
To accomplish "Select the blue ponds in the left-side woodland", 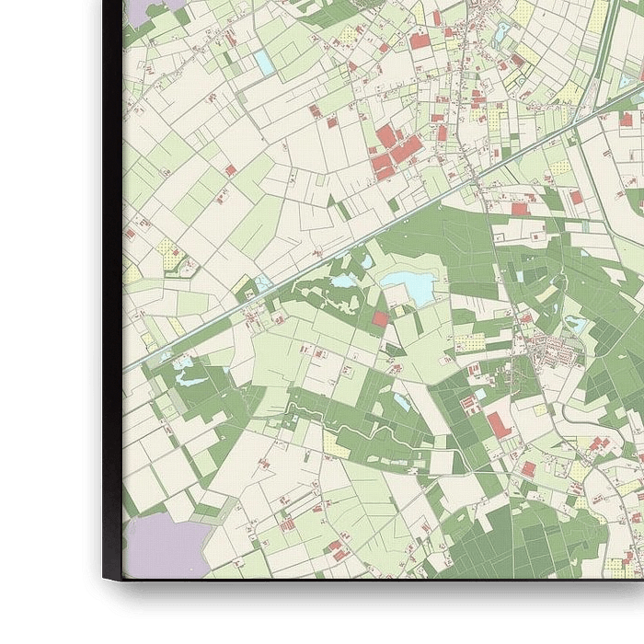I will click(x=189, y=372).
